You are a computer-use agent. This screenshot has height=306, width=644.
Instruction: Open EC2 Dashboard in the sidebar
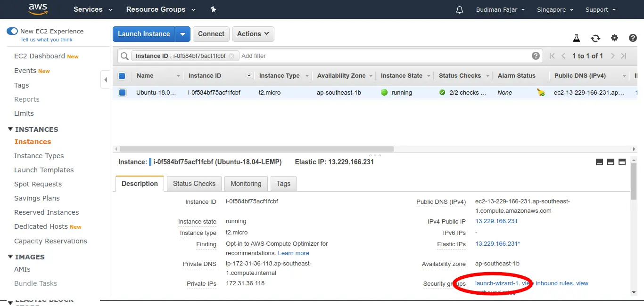[40, 56]
